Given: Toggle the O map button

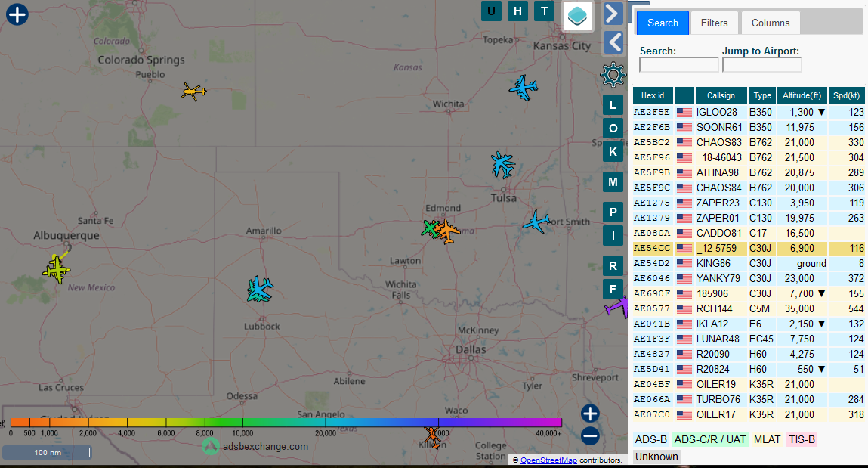Looking at the screenshot, I should [613, 129].
